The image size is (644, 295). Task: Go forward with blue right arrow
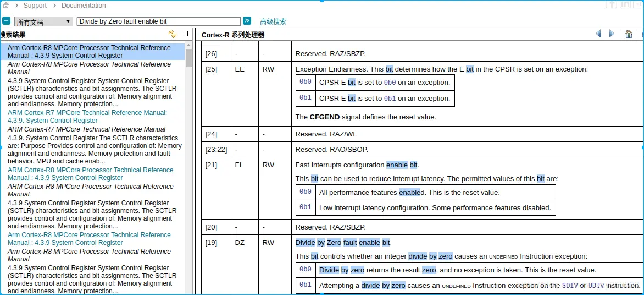[612, 34]
